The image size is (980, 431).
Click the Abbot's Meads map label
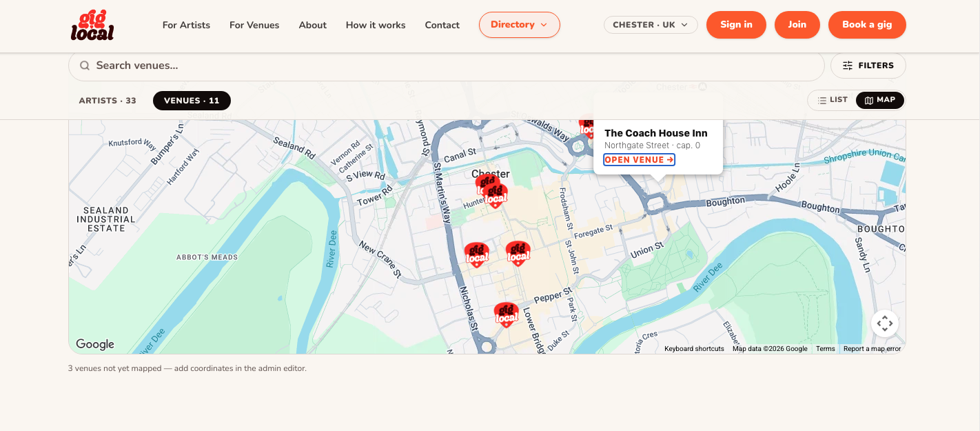pos(207,257)
